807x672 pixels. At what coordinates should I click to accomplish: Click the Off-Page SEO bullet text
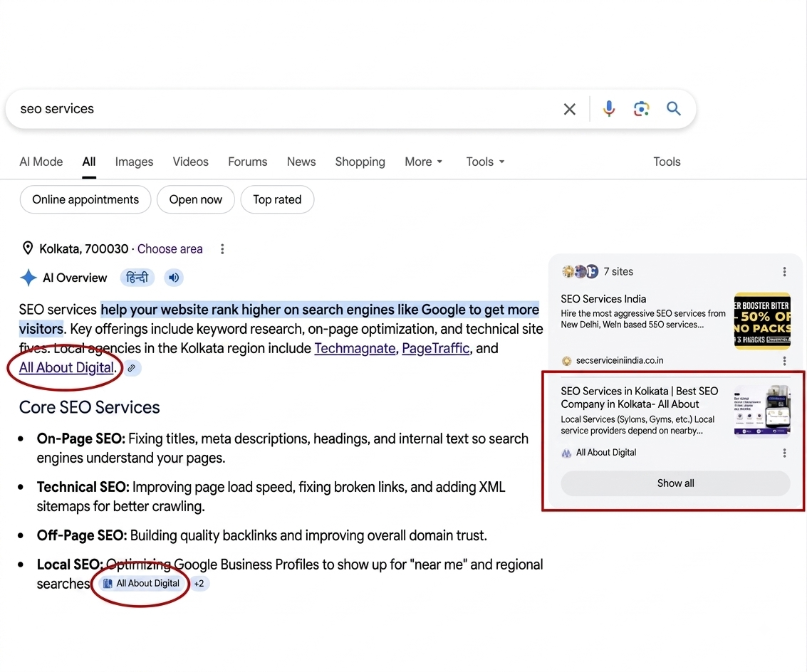pyautogui.click(x=261, y=535)
